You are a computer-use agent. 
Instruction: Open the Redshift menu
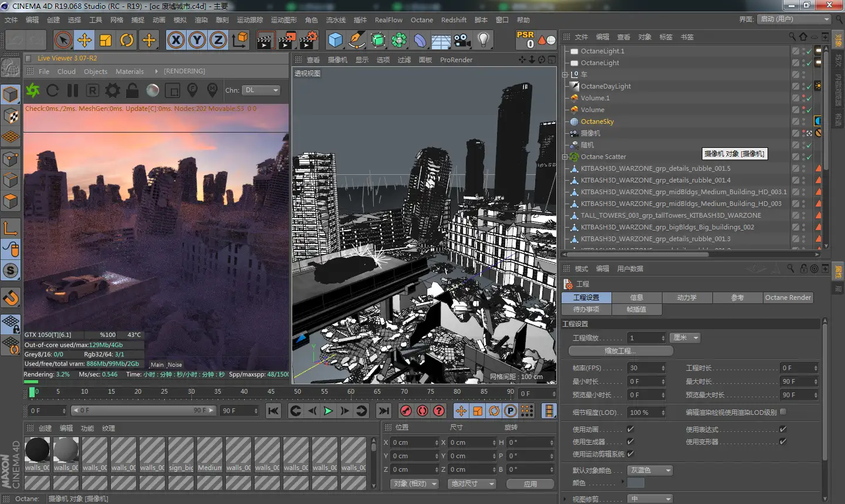coord(454,20)
